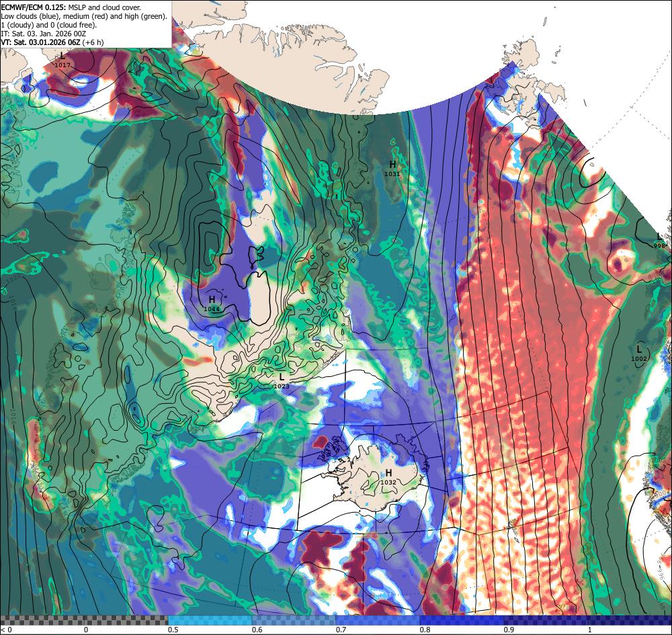Select the '< 0' legend label
This screenshot has height=635, width=672.
pos(6,630)
